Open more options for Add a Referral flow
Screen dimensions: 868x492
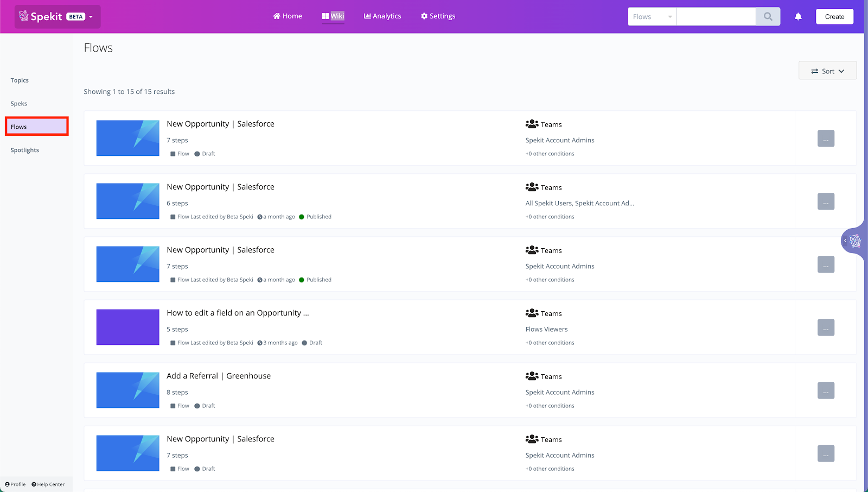pyautogui.click(x=826, y=390)
